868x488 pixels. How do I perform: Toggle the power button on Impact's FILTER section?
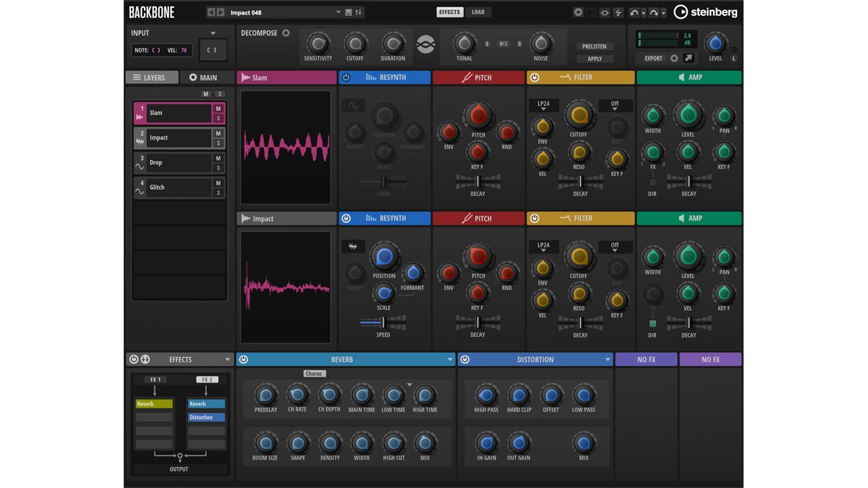[x=535, y=218]
